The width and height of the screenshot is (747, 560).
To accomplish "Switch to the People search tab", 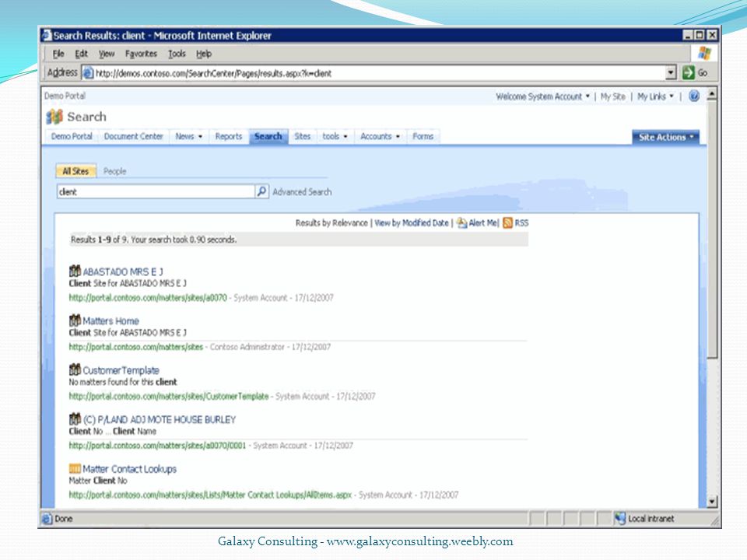I will [x=115, y=171].
